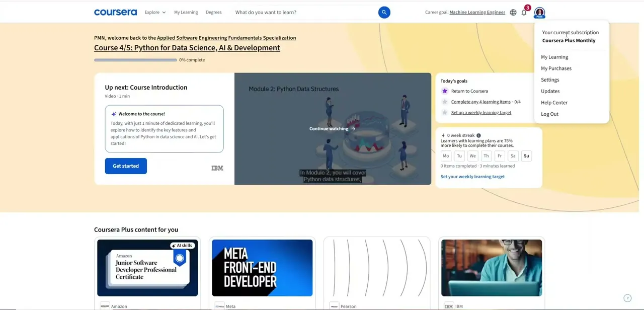Select the Fr day in streak tracker
This screenshot has height=310, width=644.
click(500, 156)
